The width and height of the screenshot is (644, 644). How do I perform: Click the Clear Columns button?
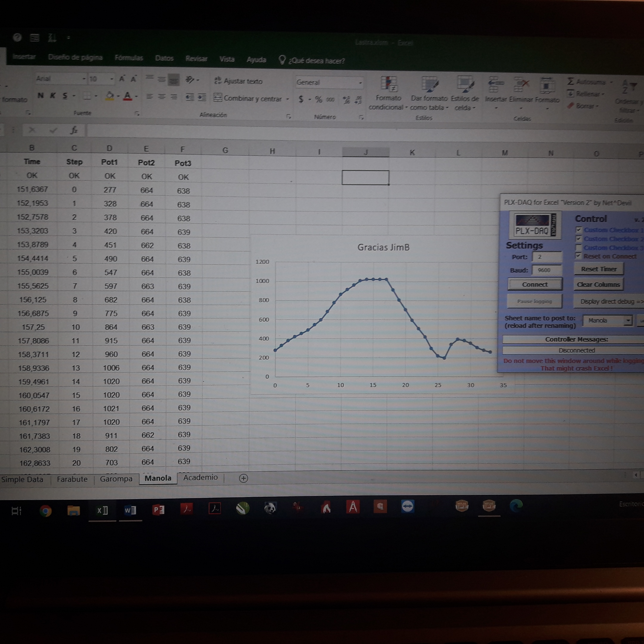coord(598,285)
